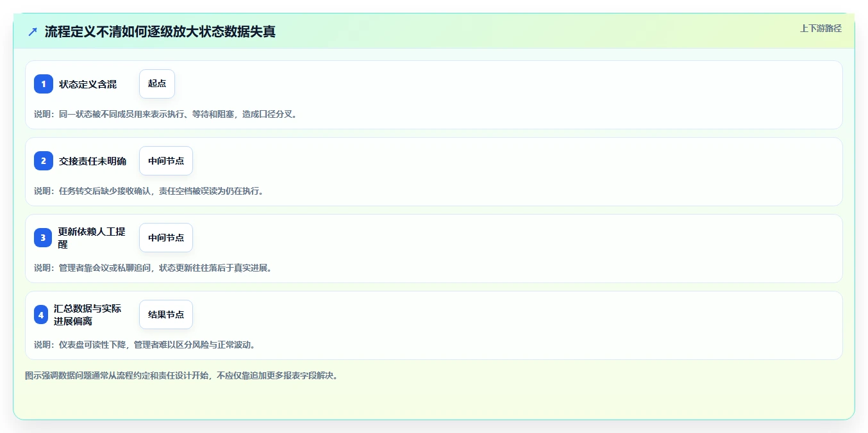Click the 中间节点 tag next to 交接责任未明确
The image size is (868, 433).
point(166,161)
